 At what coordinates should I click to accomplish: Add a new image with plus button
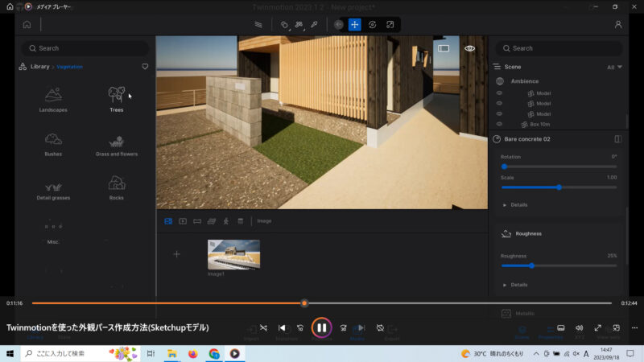[x=176, y=254]
